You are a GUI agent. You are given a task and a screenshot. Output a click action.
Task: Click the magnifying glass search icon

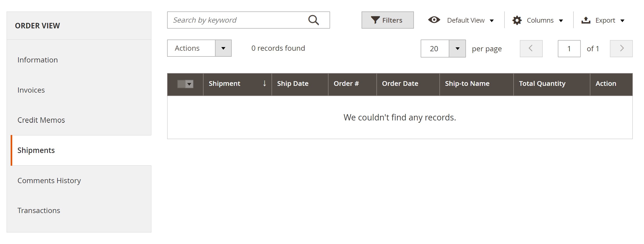tap(313, 20)
